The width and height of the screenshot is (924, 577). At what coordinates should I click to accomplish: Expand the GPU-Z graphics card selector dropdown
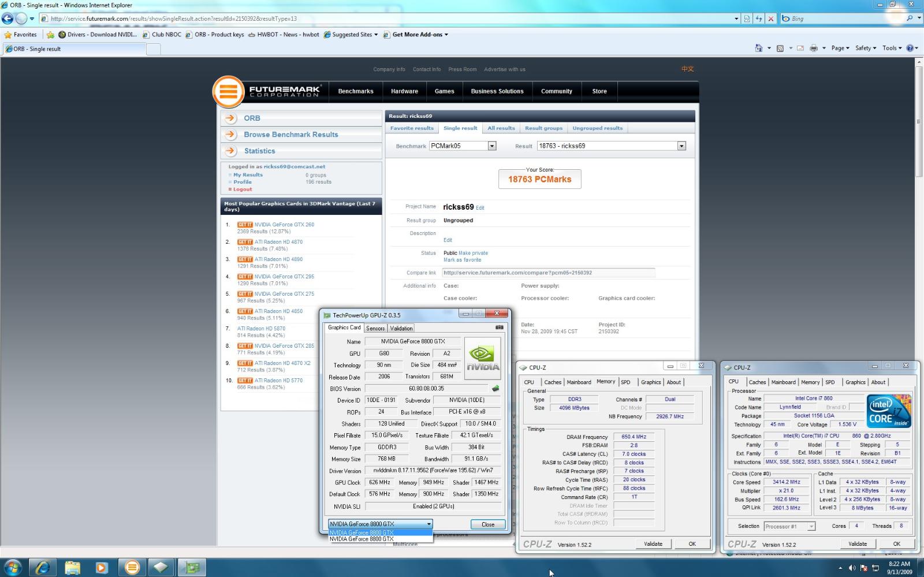(x=429, y=524)
